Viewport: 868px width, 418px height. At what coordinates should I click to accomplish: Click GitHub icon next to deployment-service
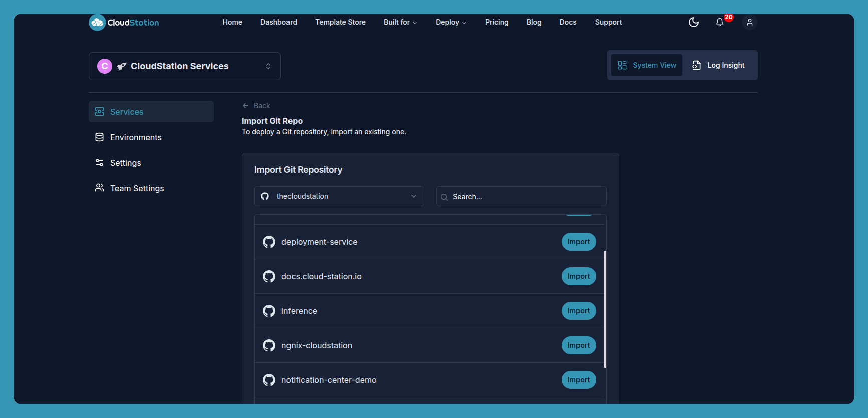[x=269, y=242]
